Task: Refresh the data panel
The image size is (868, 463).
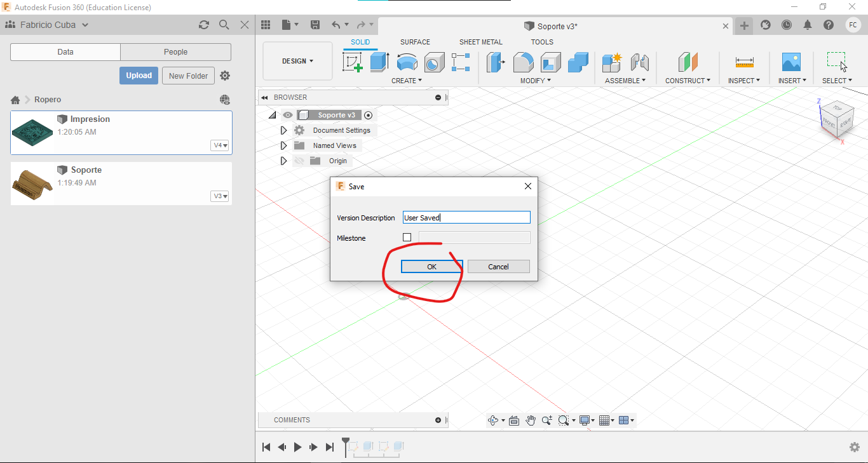Action: pyautogui.click(x=204, y=25)
